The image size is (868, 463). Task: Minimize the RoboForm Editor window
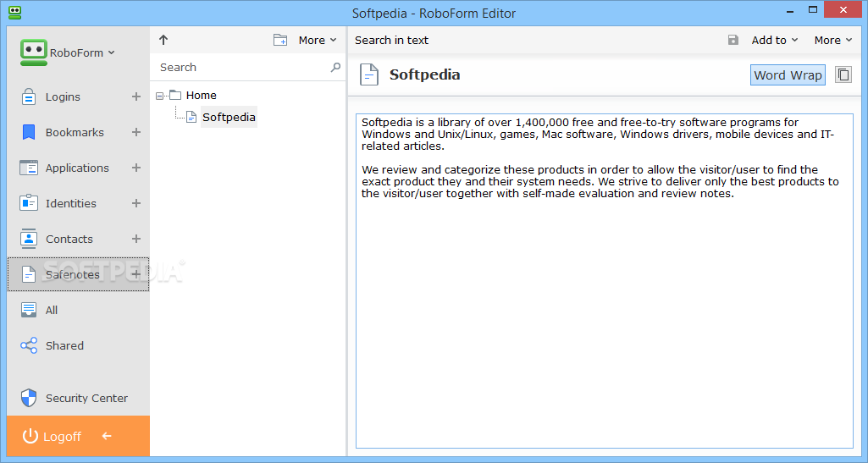[x=788, y=10]
